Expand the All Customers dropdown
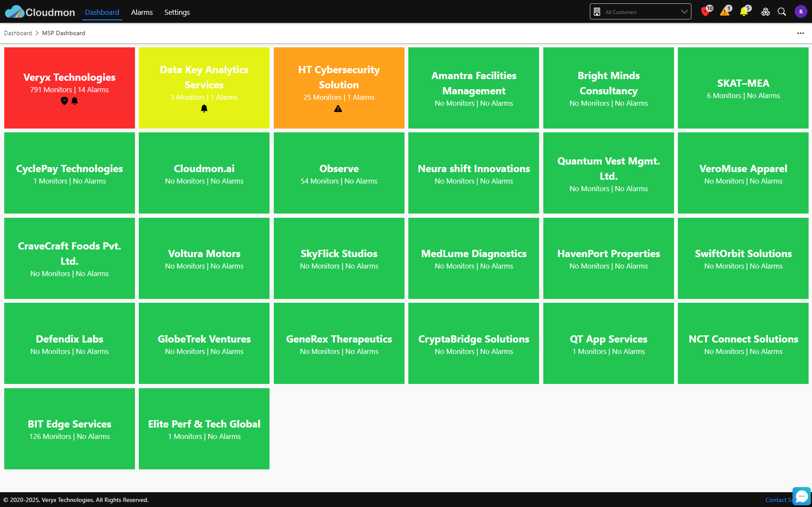 pos(640,11)
